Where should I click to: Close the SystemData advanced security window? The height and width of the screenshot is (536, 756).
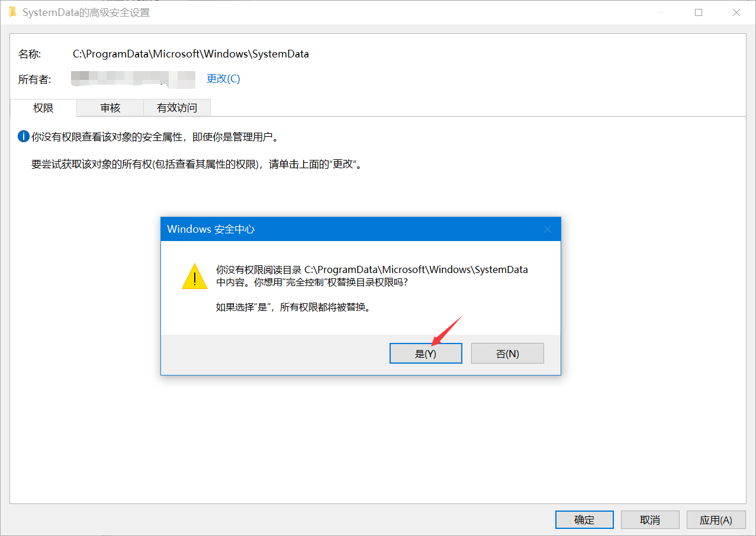(x=736, y=12)
